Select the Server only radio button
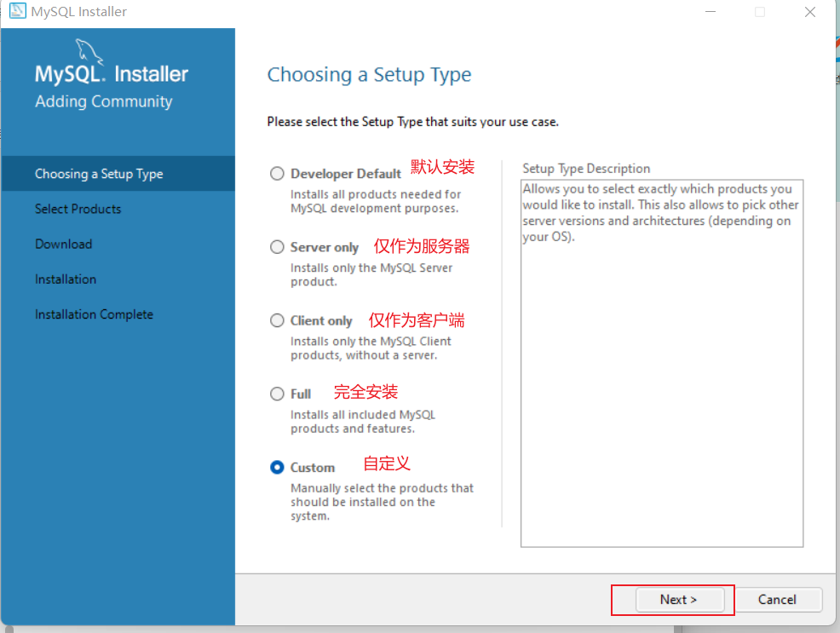The height and width of the screenshot is (633, 840). [x=277, y=247]
